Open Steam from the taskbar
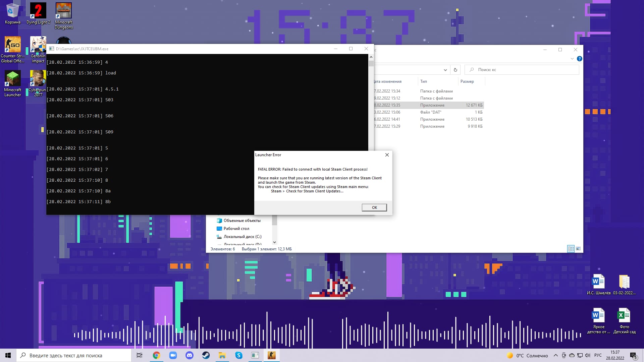The width and height of the screenshot is (644, 362). click(206, 355)
